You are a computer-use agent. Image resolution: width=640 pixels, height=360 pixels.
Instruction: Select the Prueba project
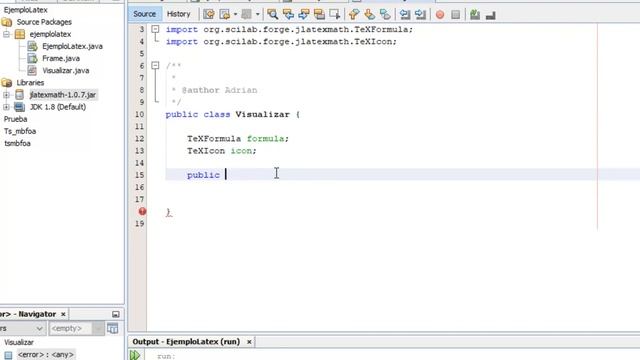[x=16, y=119]
